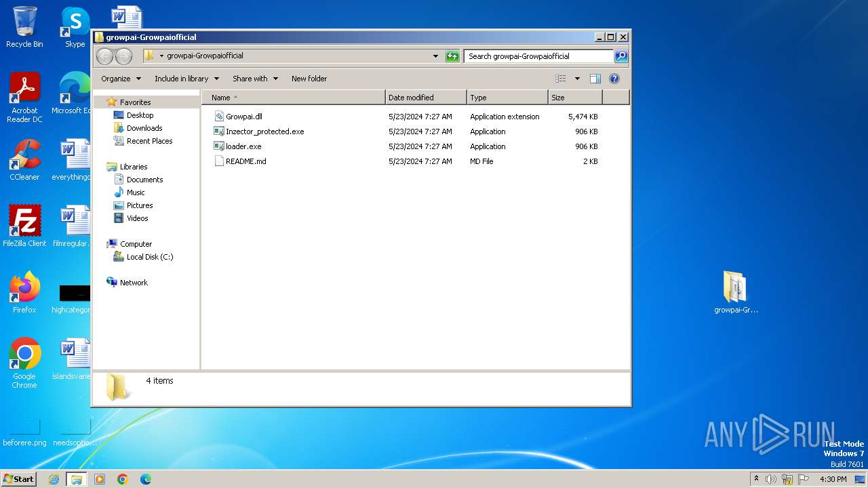The height and width of the screenshot is (488, 868).
Task: Click the Search growpai-Growpaiofficial field
Action: [539, 56]
